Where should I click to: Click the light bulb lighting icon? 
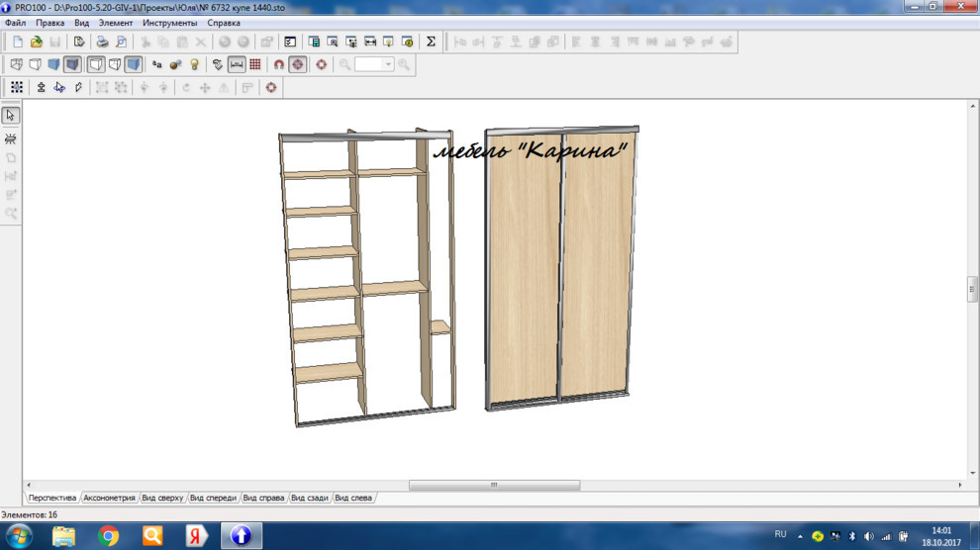coord(194,64)
